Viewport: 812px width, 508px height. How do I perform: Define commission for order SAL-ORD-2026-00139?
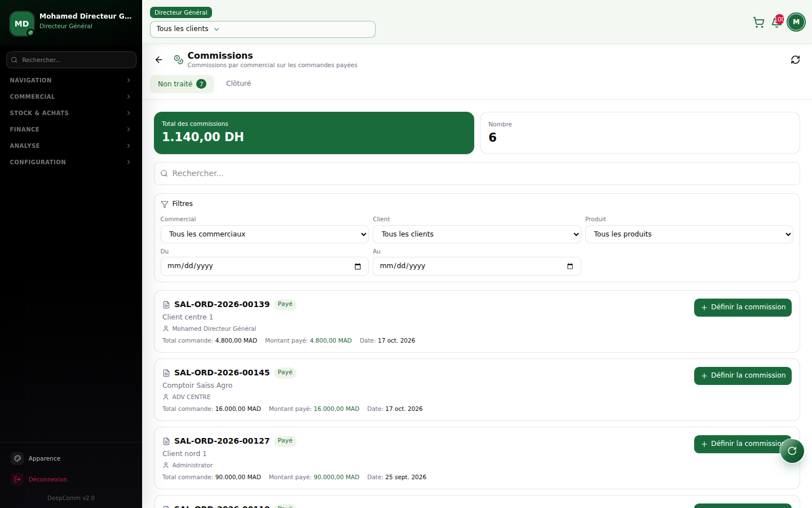point(743,308)
